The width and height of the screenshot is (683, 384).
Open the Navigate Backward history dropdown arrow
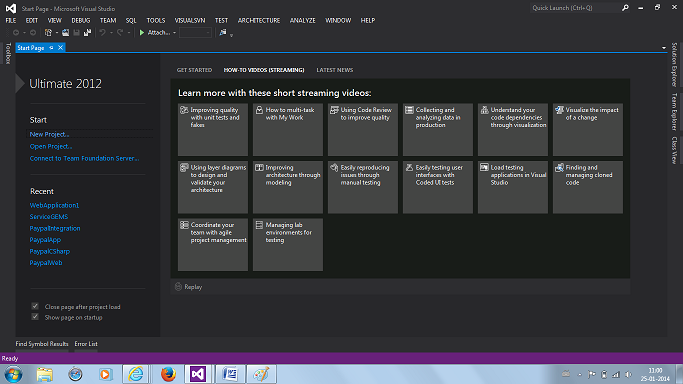(x=24, y=33)
